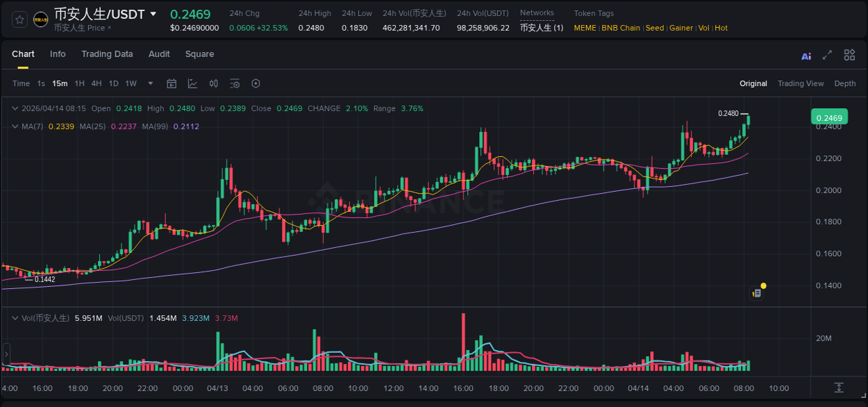The height and width of the screenshot is (407, 868).
Task: Switch to the Trading Data tab
Action: (x=107, y=54)
